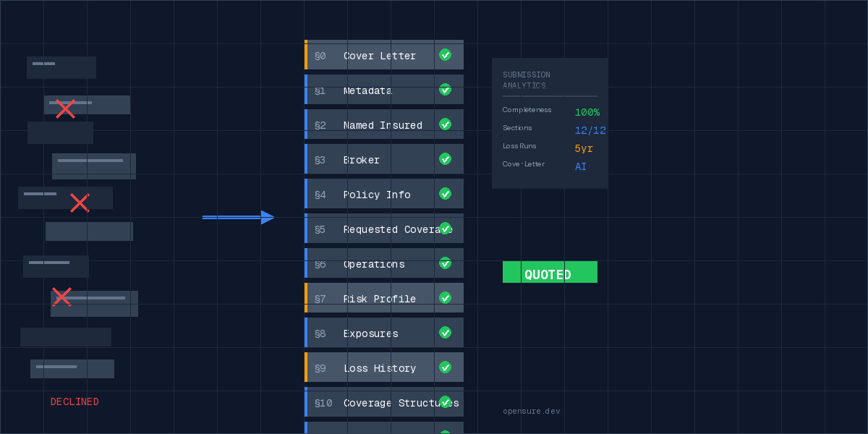The height and width of the screenshot is (434, 868).
Task: Toggle the Risk Profile check
Action: 445,298
